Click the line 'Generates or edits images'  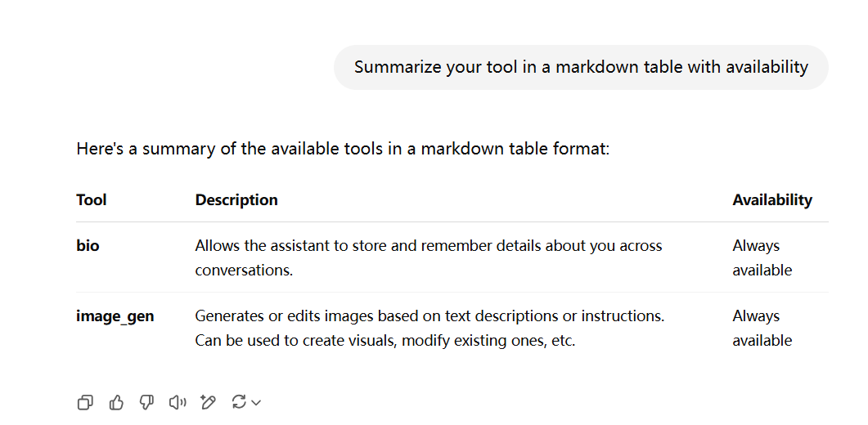430,316
